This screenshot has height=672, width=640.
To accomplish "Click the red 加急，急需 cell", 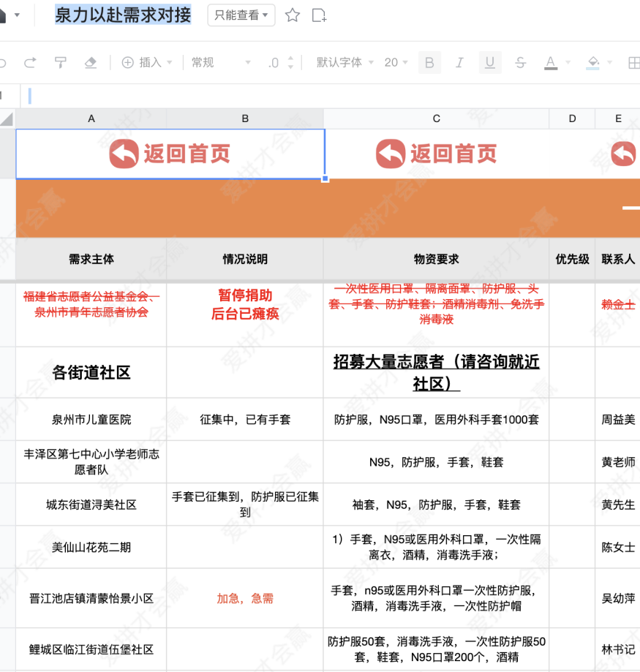I will (x=245, y=598).
